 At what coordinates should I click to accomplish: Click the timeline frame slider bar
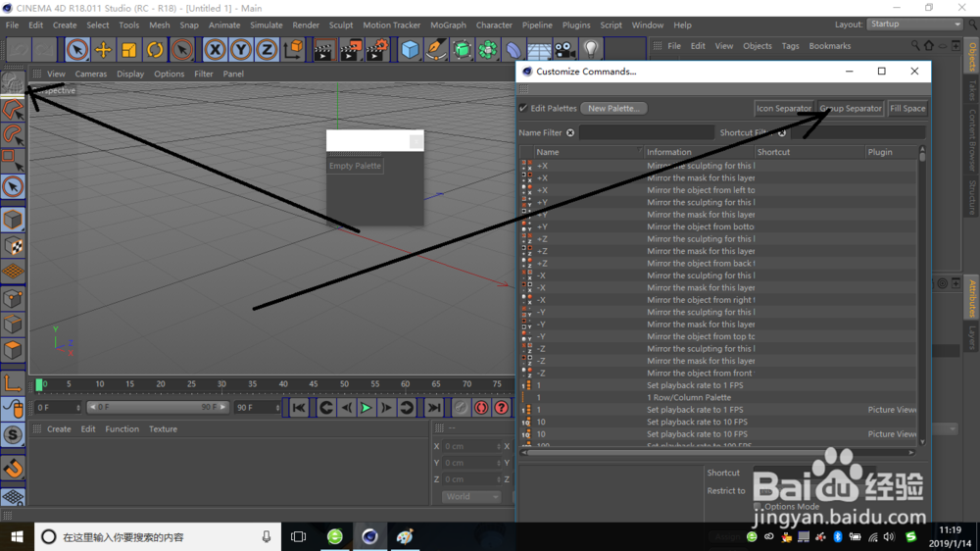(158, 407)
